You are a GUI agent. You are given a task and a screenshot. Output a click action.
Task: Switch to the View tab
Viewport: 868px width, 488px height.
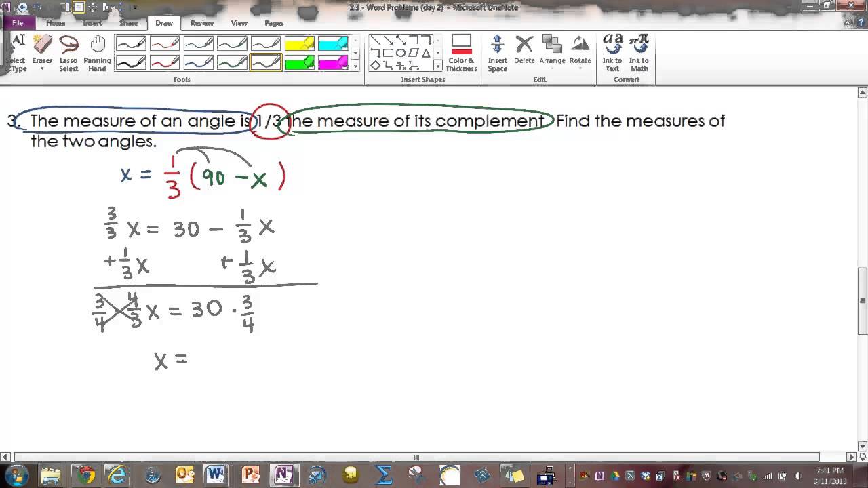(x=239, y=23)
